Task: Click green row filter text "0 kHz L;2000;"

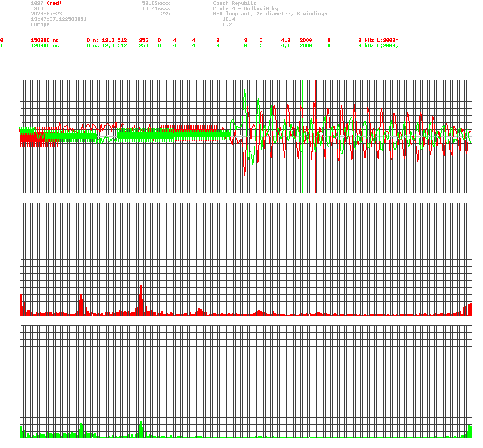Action: click(x=378, y=45)
